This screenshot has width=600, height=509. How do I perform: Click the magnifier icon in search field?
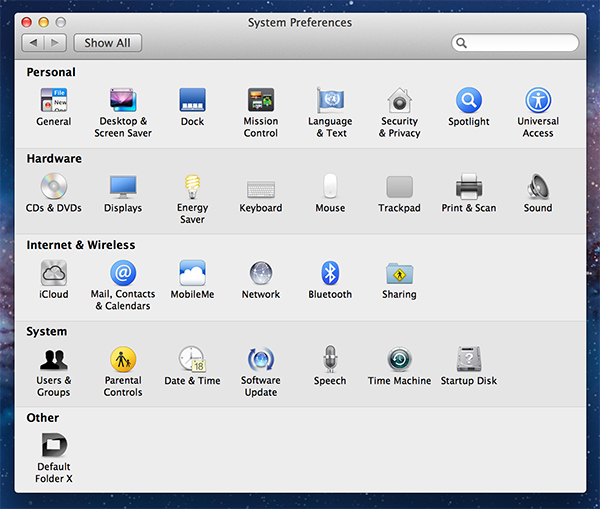461,43
